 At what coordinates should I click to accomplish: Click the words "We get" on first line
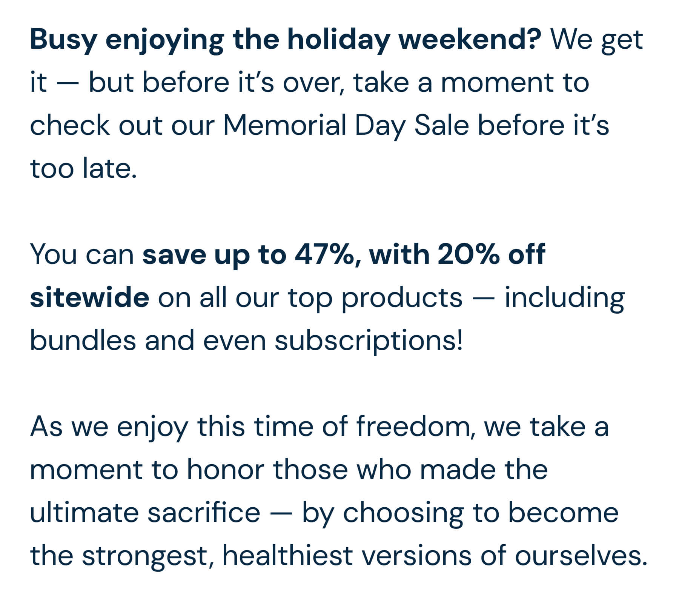596,40
